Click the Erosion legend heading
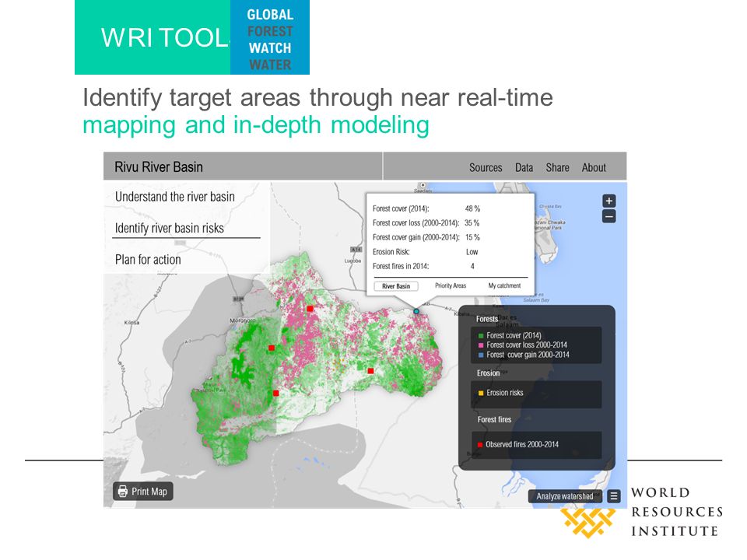747x560 pixels. 489,373
